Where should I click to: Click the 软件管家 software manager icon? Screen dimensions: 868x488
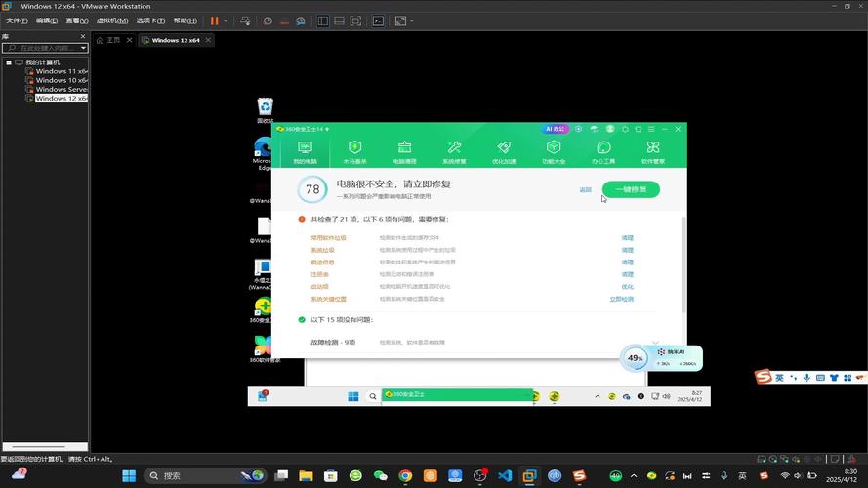coord(652,151)
